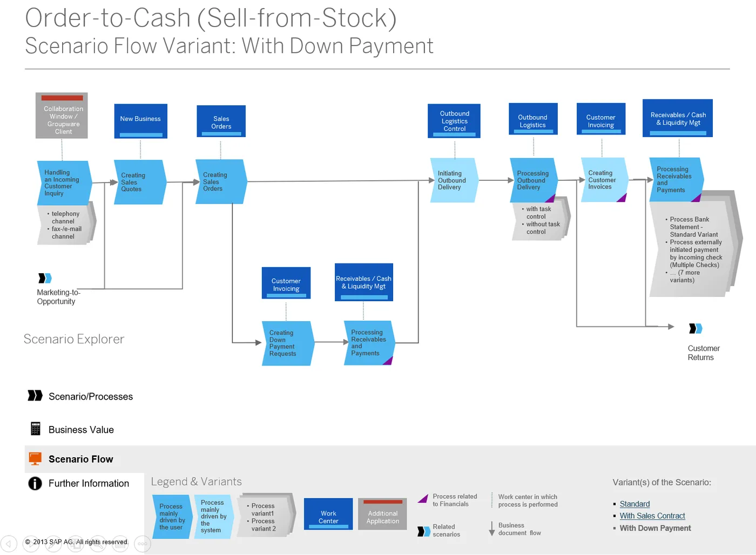756x555 pixels.
Task: Click the orange Scenario Flow monitor icon
Action: 35,459
